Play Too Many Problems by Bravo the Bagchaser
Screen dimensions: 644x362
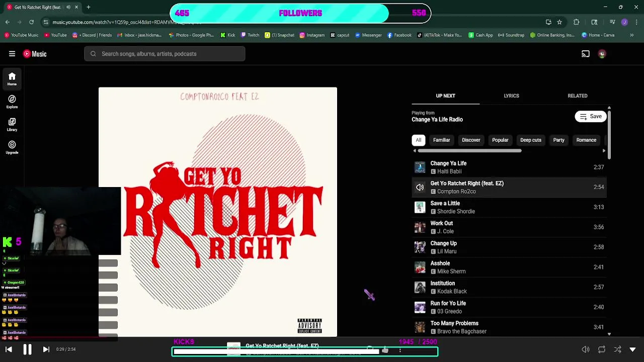(509, 327)
